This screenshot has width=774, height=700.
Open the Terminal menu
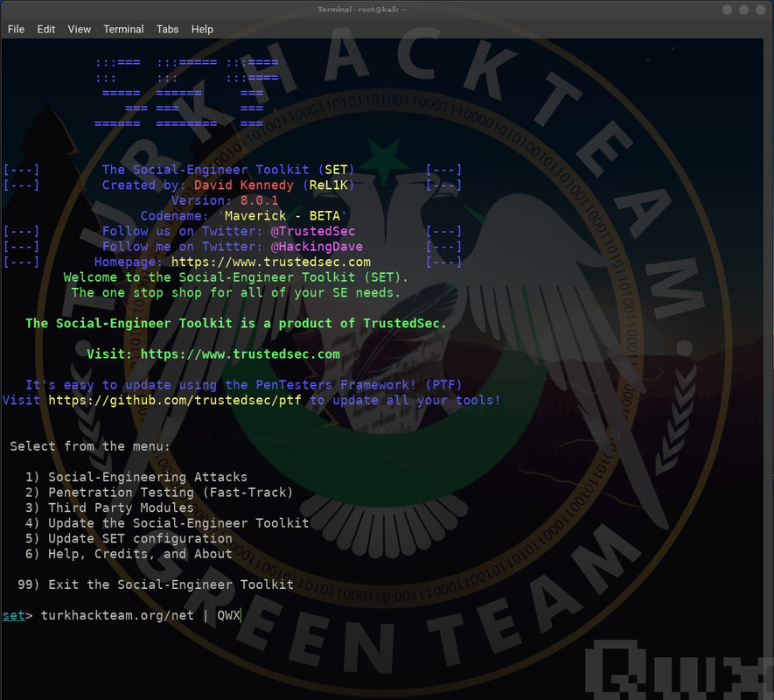(123, 29)
